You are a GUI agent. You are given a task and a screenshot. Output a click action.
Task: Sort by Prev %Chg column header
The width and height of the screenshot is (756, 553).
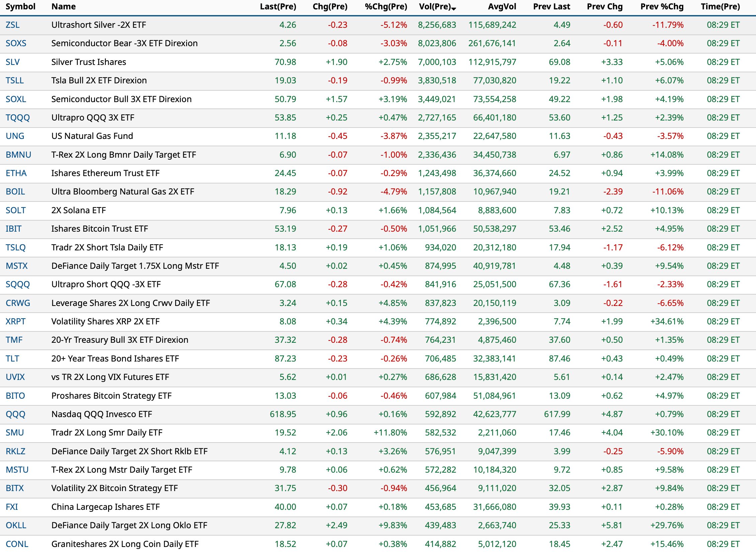662,7
